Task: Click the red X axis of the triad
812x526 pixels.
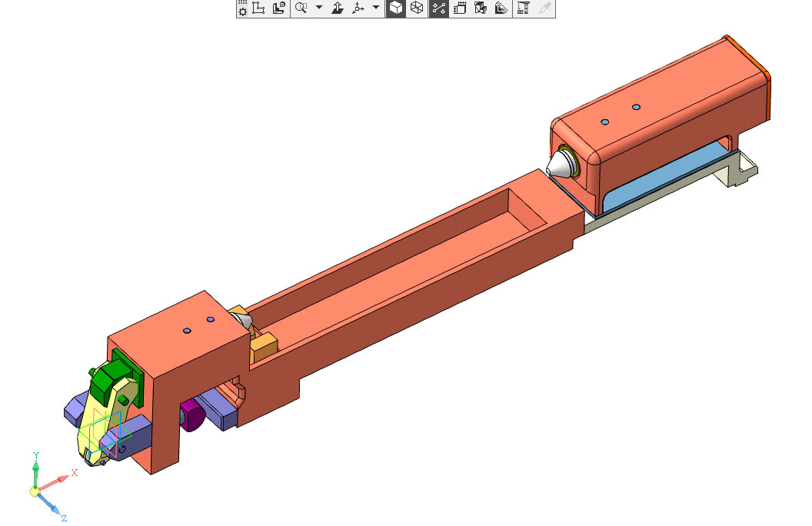Action: [54, 482]
